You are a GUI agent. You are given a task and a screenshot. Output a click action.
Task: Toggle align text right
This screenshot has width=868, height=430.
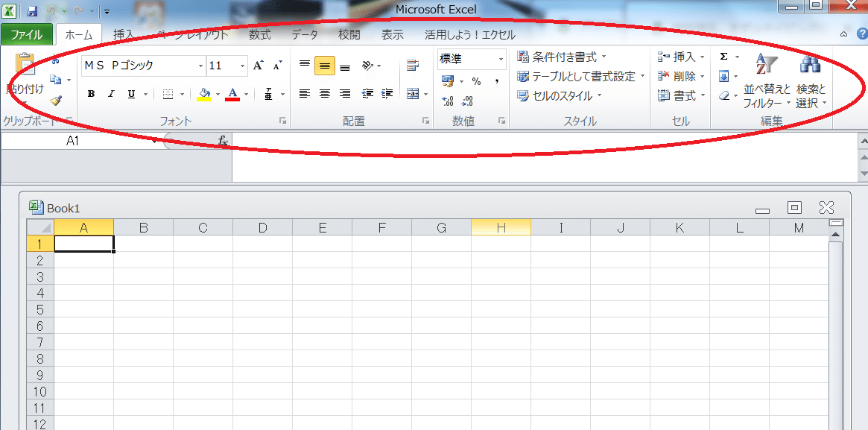coord(345,93)
